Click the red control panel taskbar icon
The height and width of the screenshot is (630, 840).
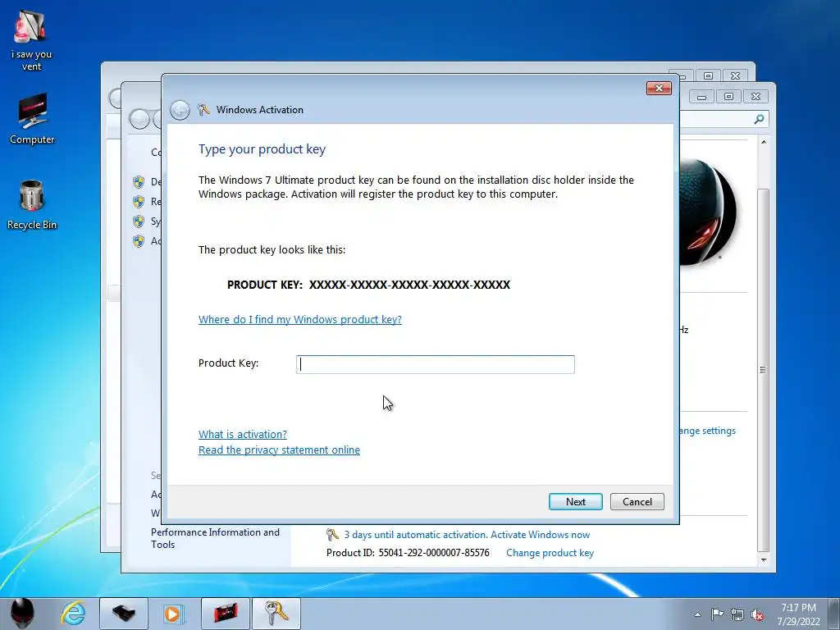[225, 614]
